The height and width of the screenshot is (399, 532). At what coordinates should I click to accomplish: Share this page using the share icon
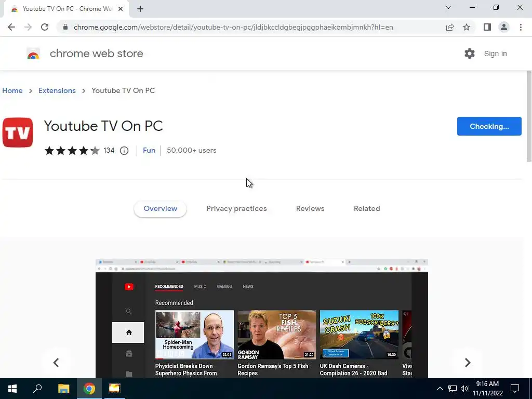[450, 27]
